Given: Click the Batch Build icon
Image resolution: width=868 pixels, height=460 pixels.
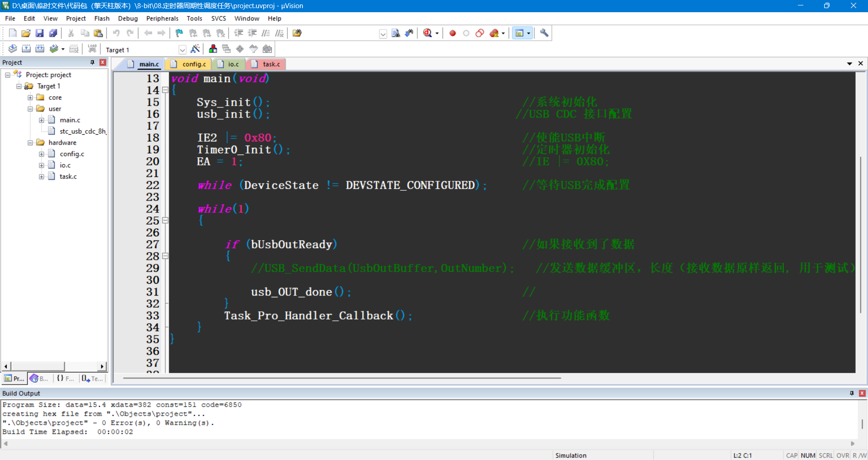Looking at the screenshot, I should [54, 49].
